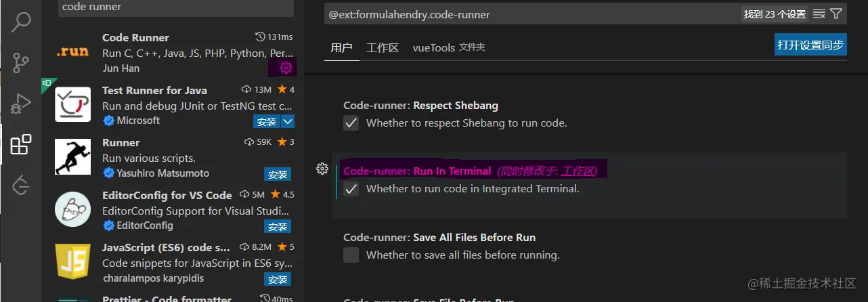This screenshot has width=868, height=302.
Task: Click Code-runner: Save All Files Before Run title
Action: point(439,237)
